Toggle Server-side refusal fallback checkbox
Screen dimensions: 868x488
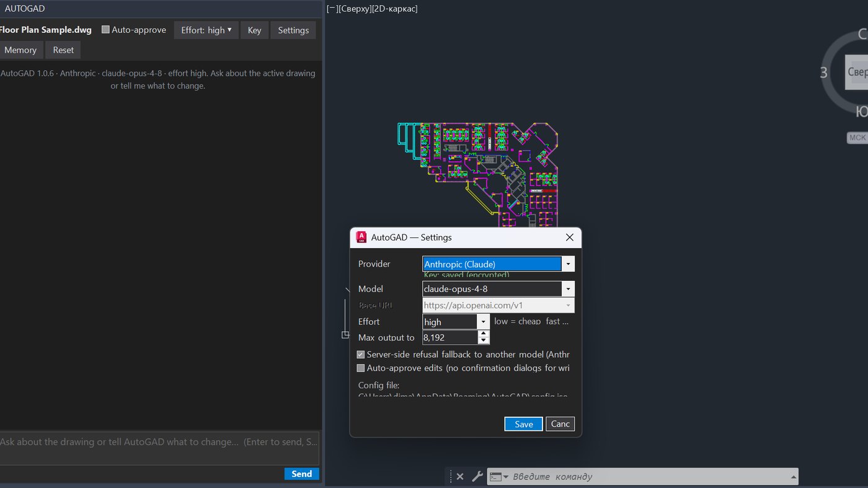pyautogui.click(x=361, y=355)
